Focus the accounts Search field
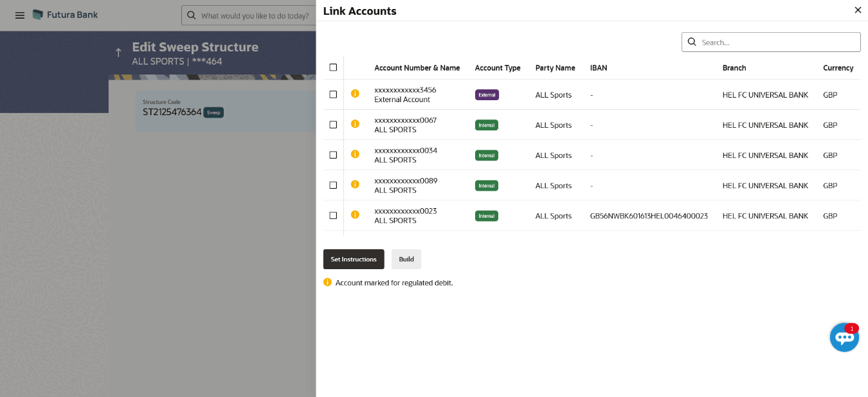This screenshot has height=397, width=868. (771, 42)
